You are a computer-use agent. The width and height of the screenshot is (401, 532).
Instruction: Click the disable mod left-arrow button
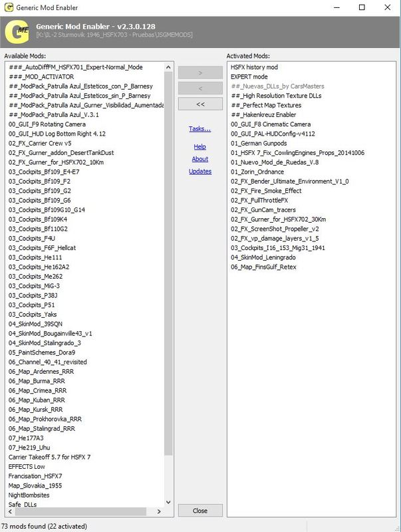[x=200, y=88]
